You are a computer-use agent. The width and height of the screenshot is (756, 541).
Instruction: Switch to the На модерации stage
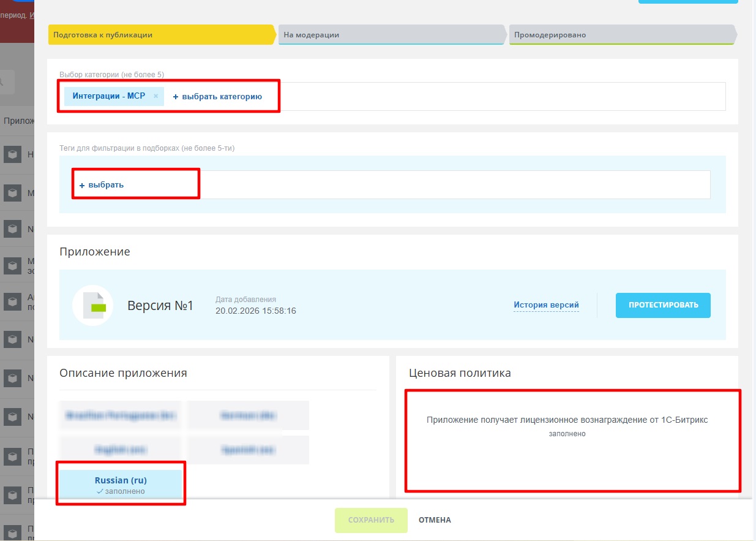pyautogui.click(x=391, y=35)
